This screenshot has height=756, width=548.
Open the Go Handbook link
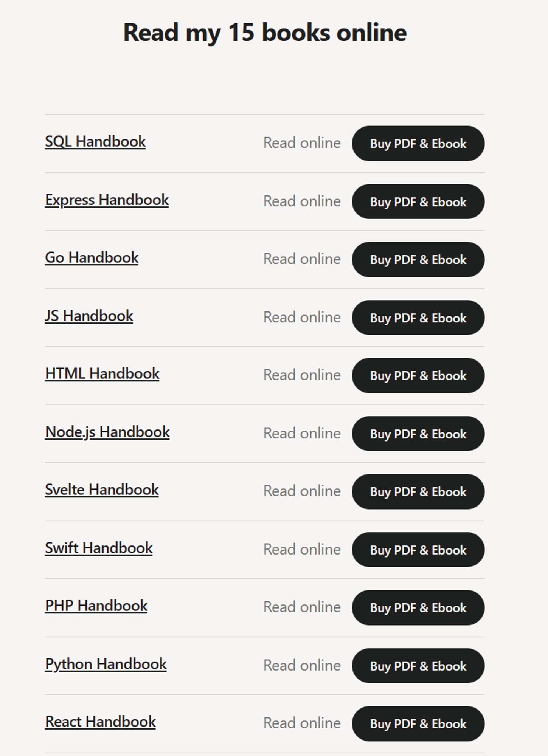[x=92, y=258]
